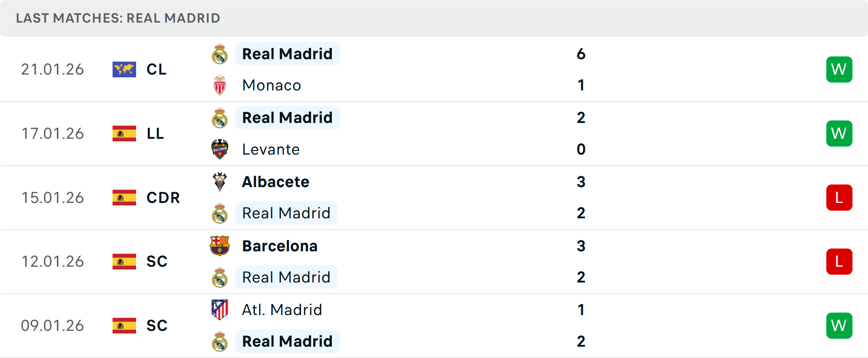Open the Barcelona team link
This screenshot has height=358, width=868.
(x=280, y=246)
